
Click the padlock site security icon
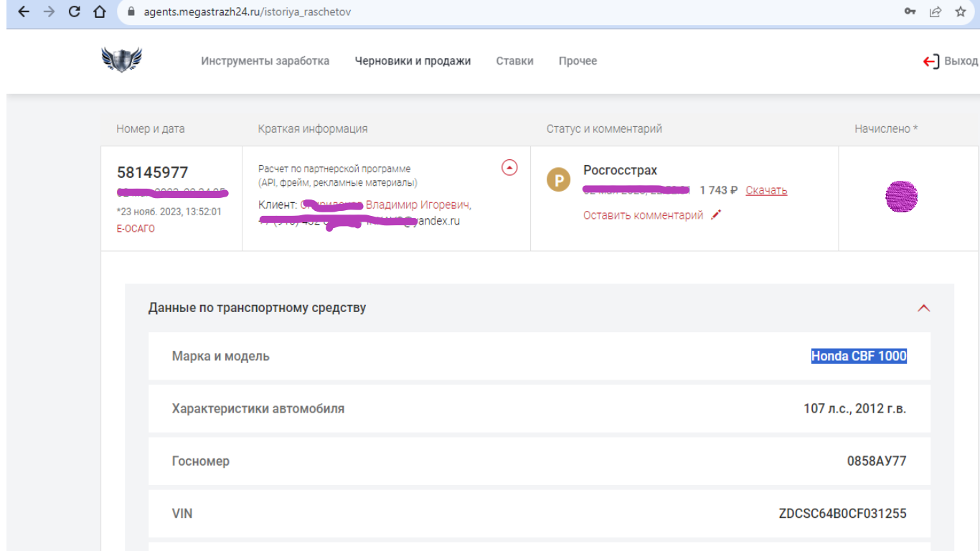[131, 12]
